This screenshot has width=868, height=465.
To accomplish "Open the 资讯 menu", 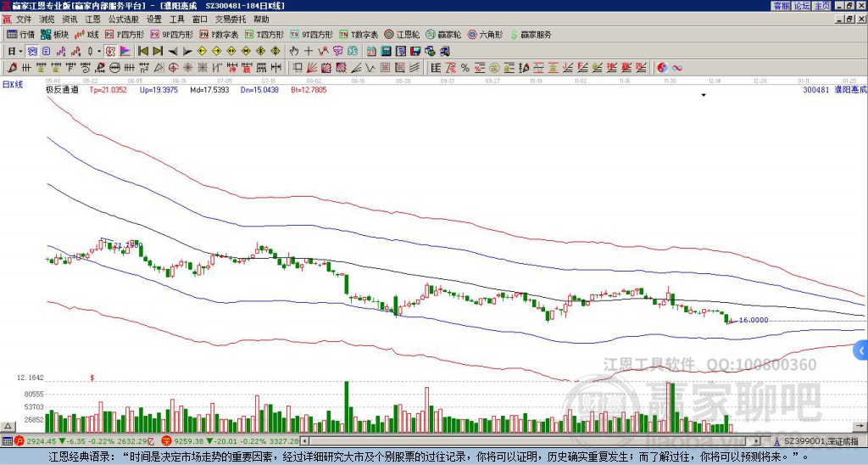I will point(70,20).
